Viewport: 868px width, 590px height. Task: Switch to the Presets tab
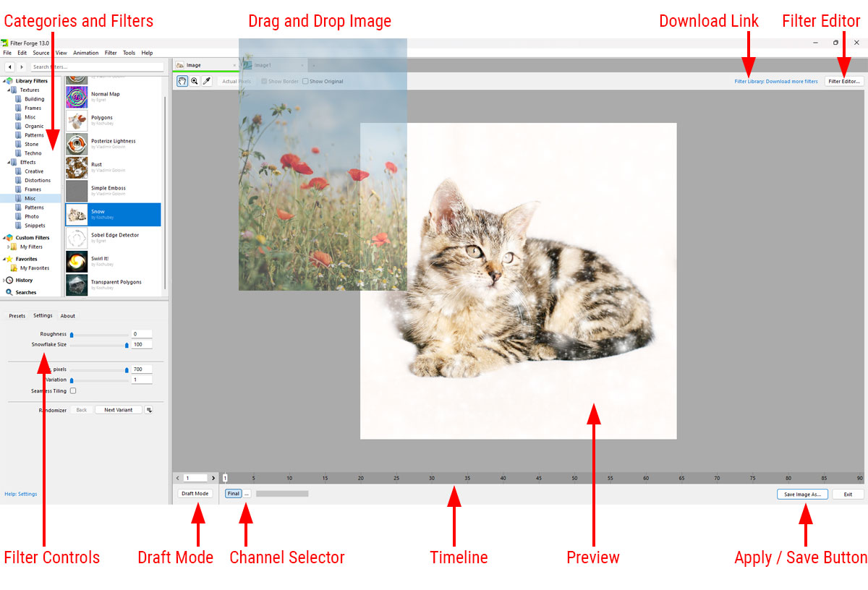(17, 316)
